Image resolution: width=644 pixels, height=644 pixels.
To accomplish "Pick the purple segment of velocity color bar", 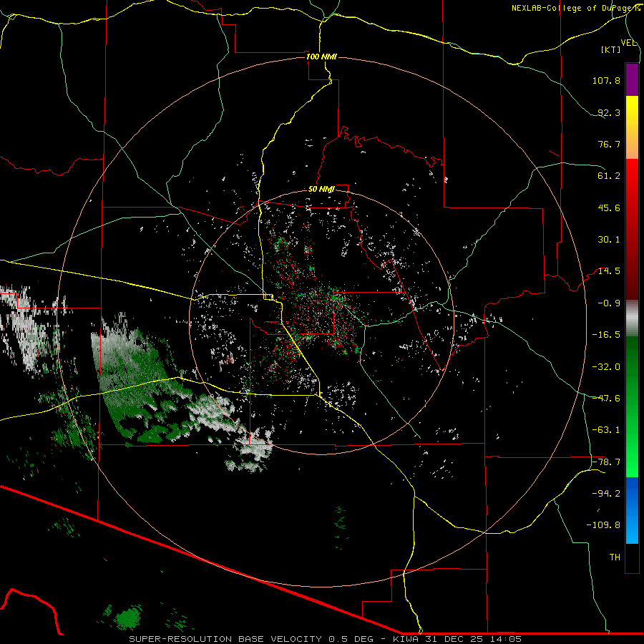I will 632,79.
